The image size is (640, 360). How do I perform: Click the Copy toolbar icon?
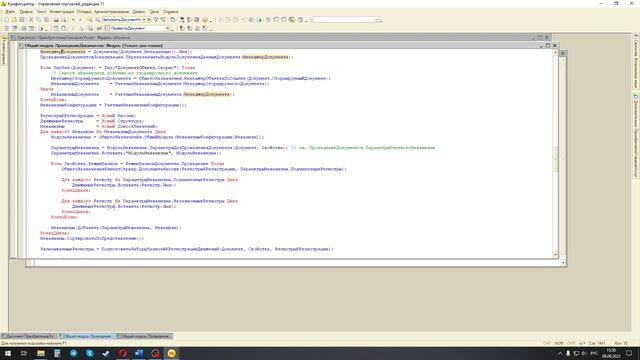pos(39,20)
